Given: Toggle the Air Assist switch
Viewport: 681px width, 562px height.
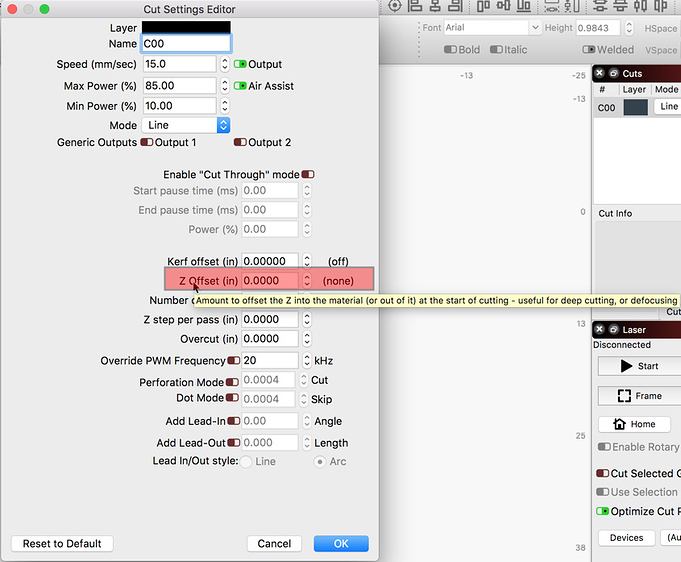Looking at the screenshot, I should (239, 86).
